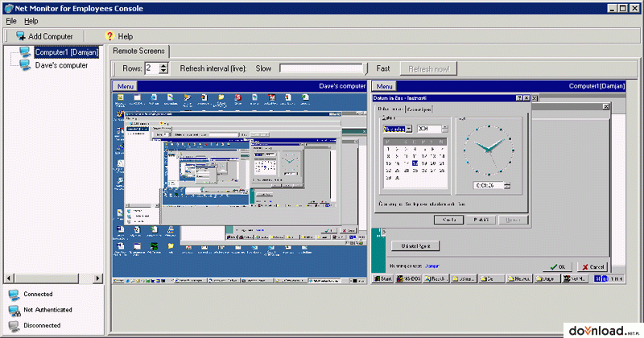Viewport: 644px width, 338px height.
Task: Close the date dialog in Computer1 remote screen
Action: pos(526,98)
